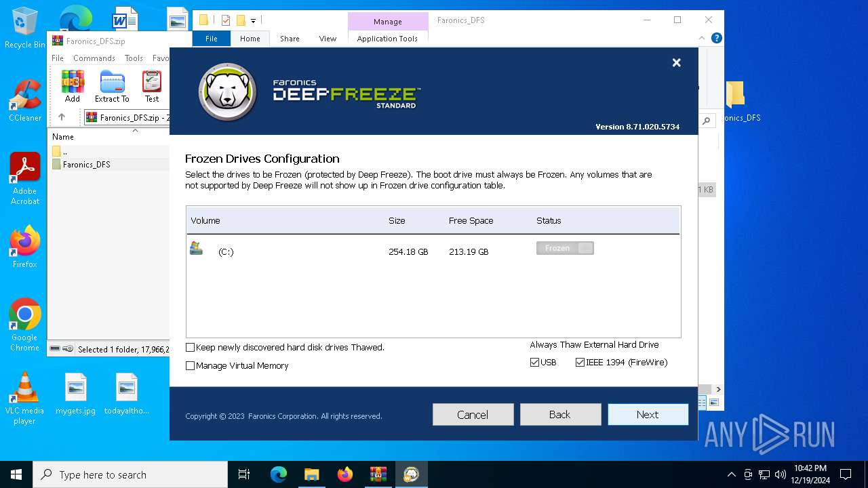
Task: Open notification center on taskbar
Action: [x=846, y=474]
